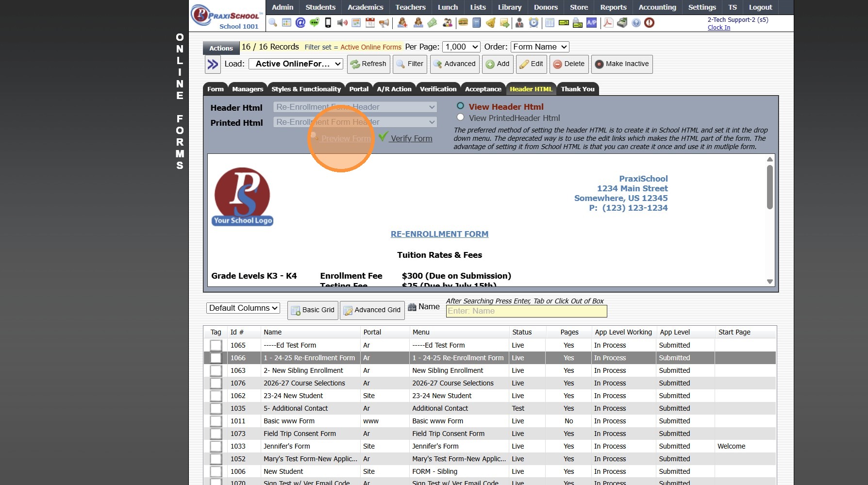Click the RE-ENROLLMENT FORM link in preview

pos(439,234)
